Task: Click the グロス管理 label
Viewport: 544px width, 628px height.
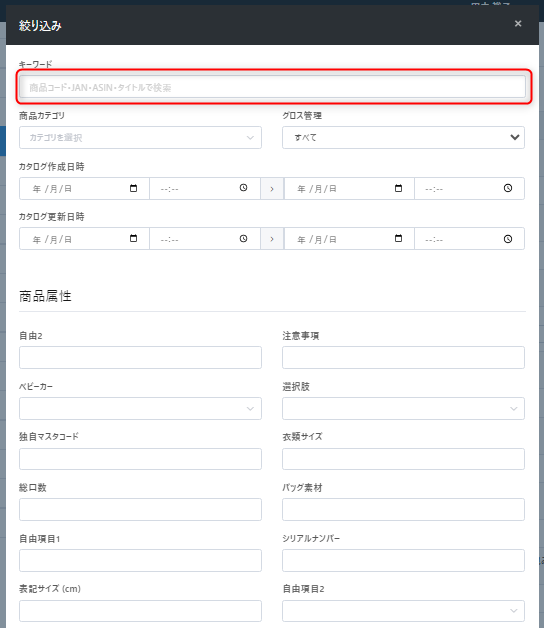Action: (x=302, y=116)
